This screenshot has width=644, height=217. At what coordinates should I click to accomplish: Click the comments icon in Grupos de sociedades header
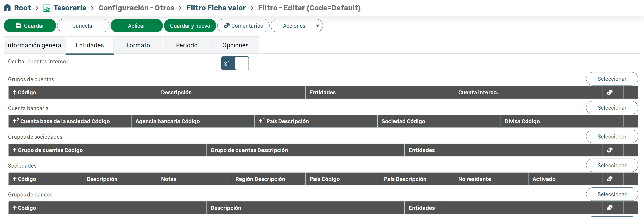[x=610, y=150]
